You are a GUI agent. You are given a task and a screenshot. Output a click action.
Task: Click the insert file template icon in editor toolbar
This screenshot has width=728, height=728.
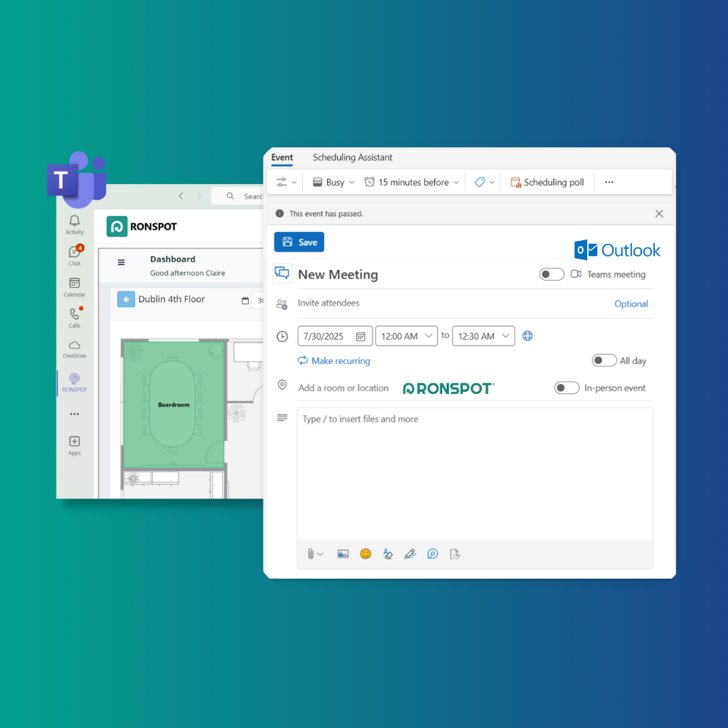(x=455, y=554)
